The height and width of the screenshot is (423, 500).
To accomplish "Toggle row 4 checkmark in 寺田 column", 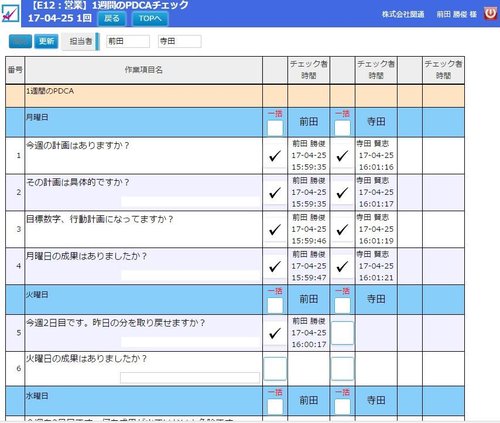I will 342,266.
